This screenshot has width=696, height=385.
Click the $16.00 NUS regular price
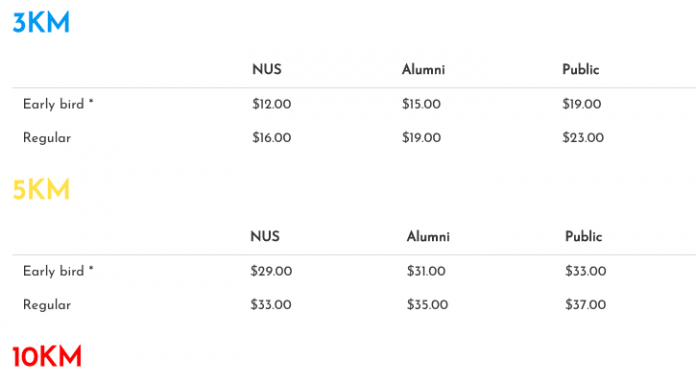[272, 138]
